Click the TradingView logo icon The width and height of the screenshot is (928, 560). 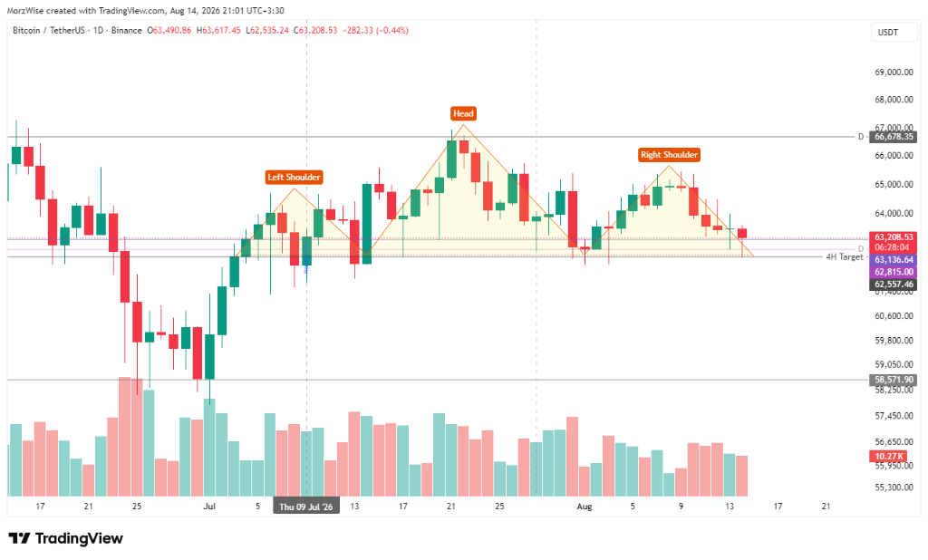click(x=19, y=538)
